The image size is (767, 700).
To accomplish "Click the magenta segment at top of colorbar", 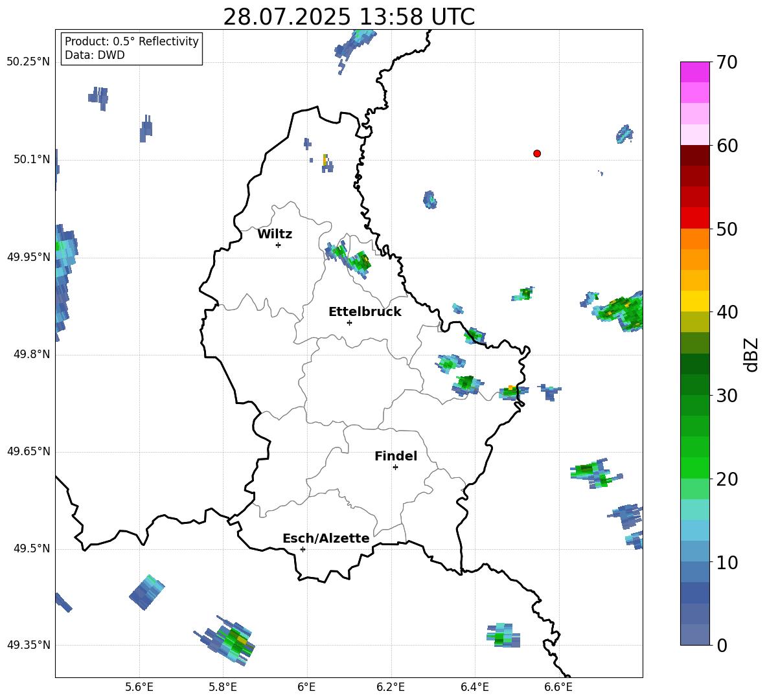I will (694, 72).
